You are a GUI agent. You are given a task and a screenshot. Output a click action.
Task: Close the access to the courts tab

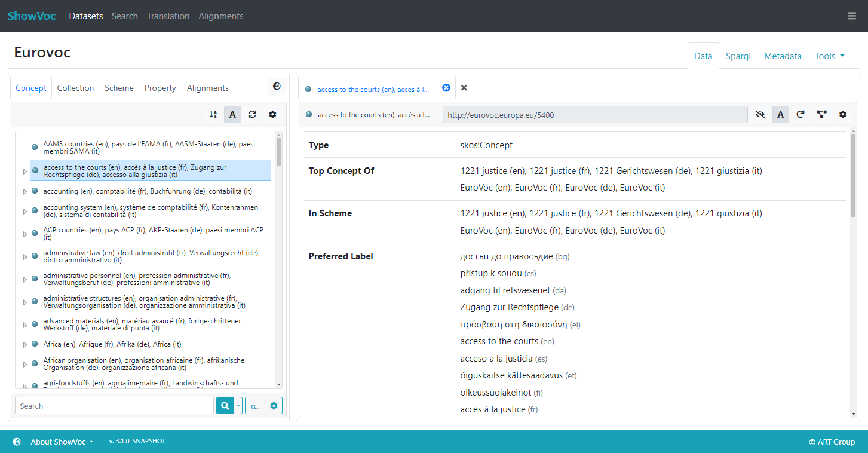point(446,88)
